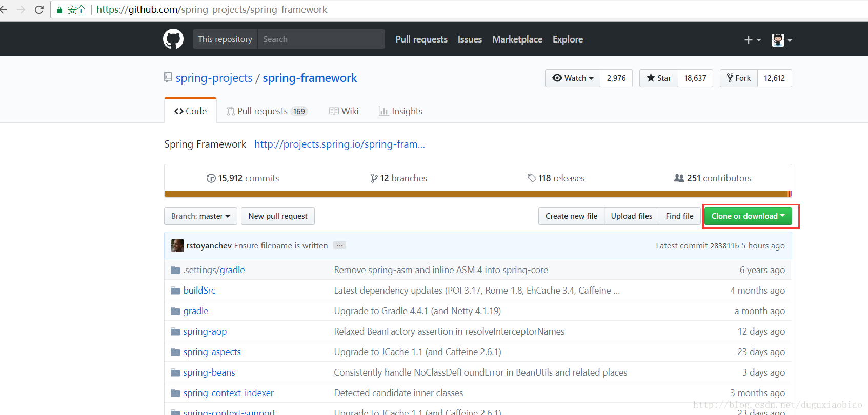Click the Star button
This screenshot has height=415, width=868.
[659, 78]
